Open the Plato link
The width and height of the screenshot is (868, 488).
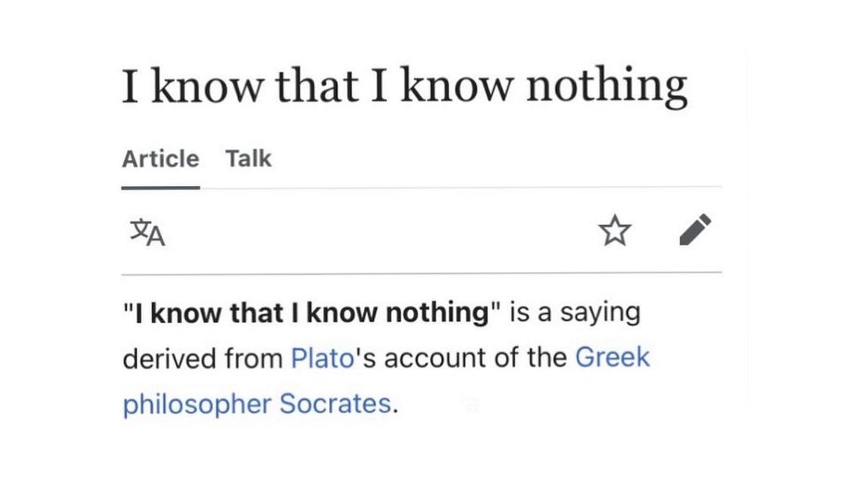click(x=320, y=358)
